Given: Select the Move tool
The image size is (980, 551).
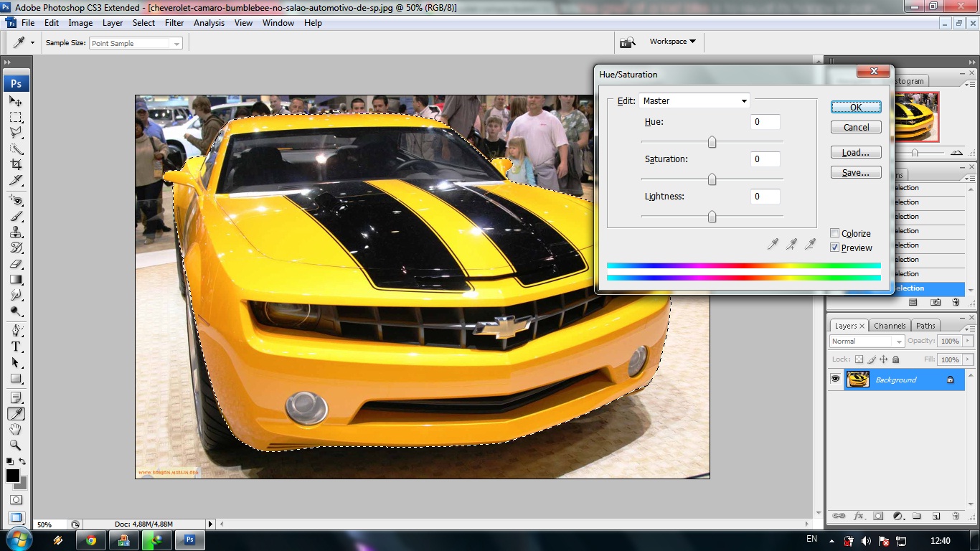Looking at the screenshot, I should tap(16, 102).
